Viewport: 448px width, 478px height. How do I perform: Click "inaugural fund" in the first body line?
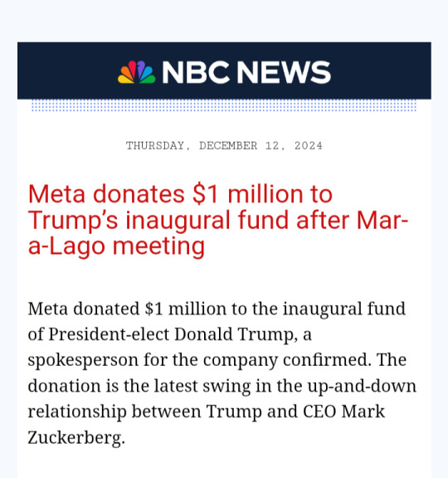pyautogui.click(x=344, y=309)
